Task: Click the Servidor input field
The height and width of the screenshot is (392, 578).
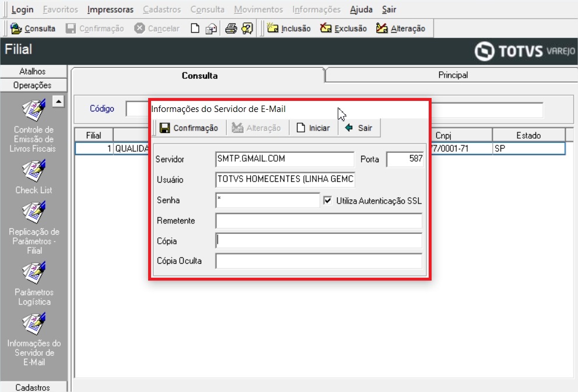Action: point(285,159)
